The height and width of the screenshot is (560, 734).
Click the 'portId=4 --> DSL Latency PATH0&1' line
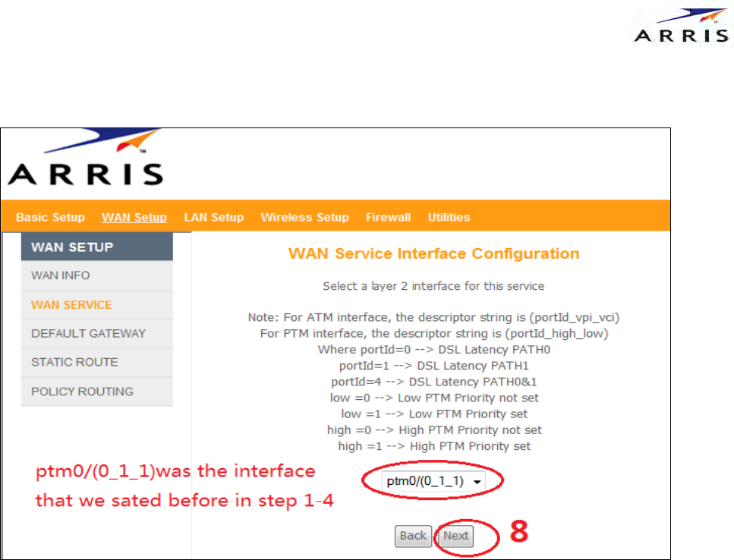pos(433,382)
